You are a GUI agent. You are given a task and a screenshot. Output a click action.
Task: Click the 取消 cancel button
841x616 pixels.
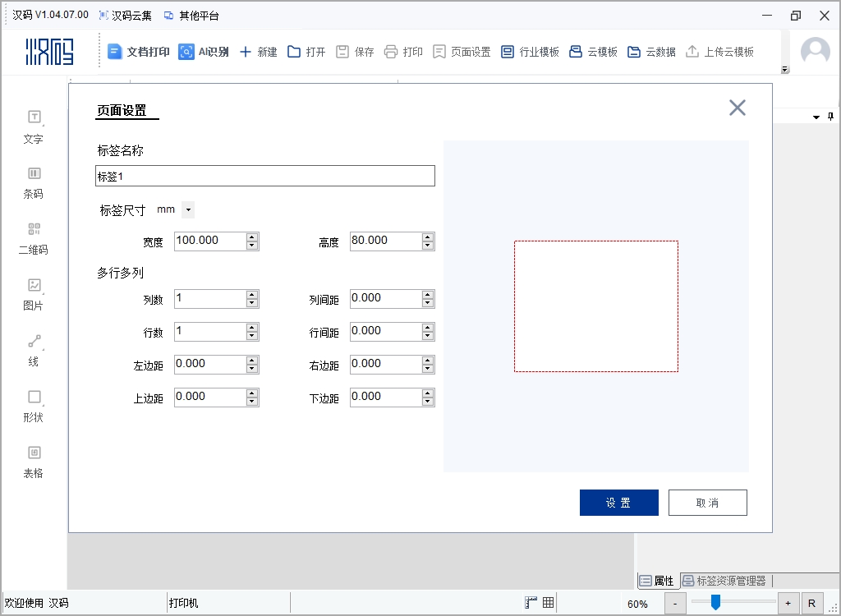pyautogui.click(x=707, y=503)
